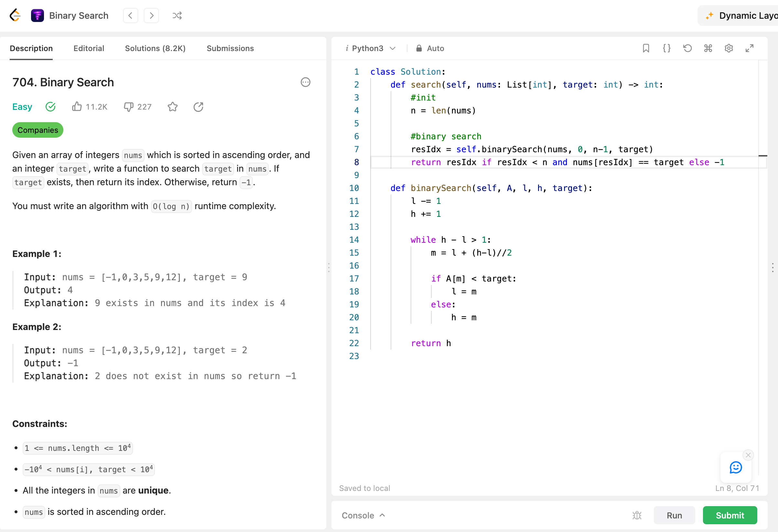Add problem to favorites star

point(172,107)
